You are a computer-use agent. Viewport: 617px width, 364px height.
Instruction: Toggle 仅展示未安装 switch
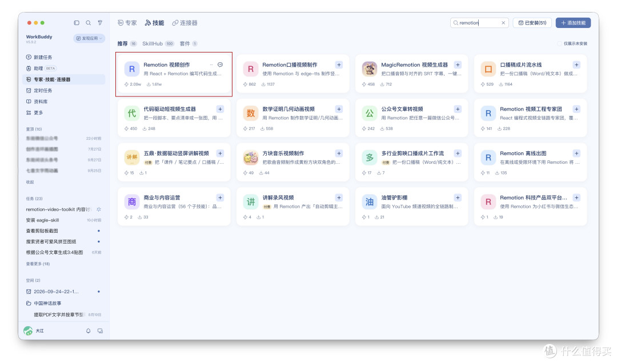pos(559,43)
